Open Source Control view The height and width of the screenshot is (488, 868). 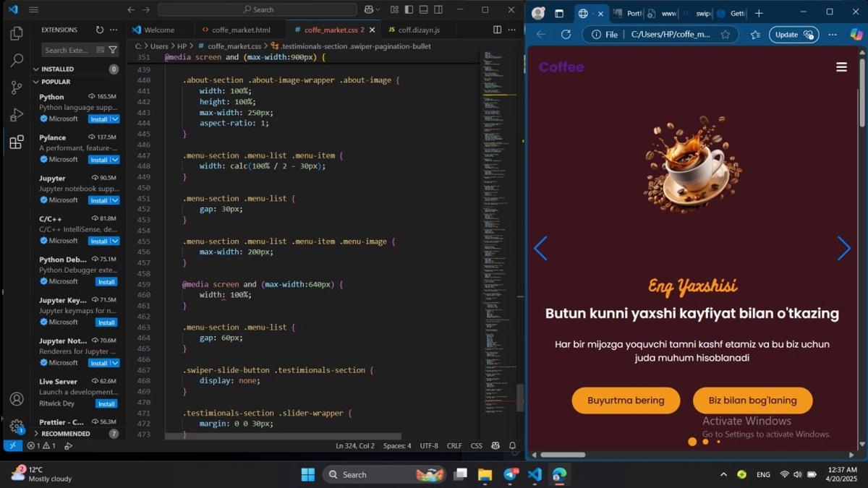click(17, 87)
